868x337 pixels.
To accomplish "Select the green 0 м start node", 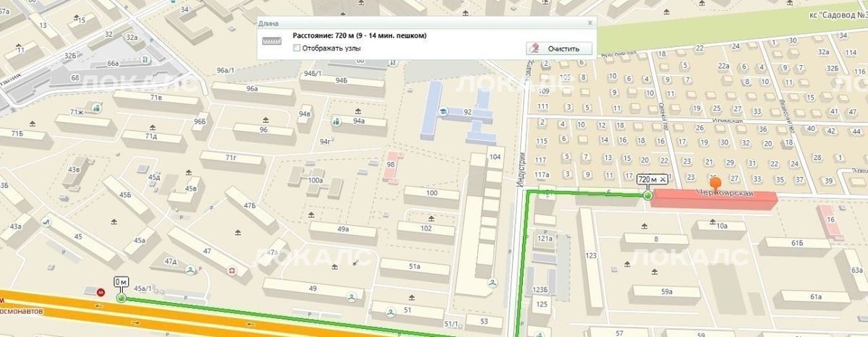I will pyautogui.click(x=121, y=298).
